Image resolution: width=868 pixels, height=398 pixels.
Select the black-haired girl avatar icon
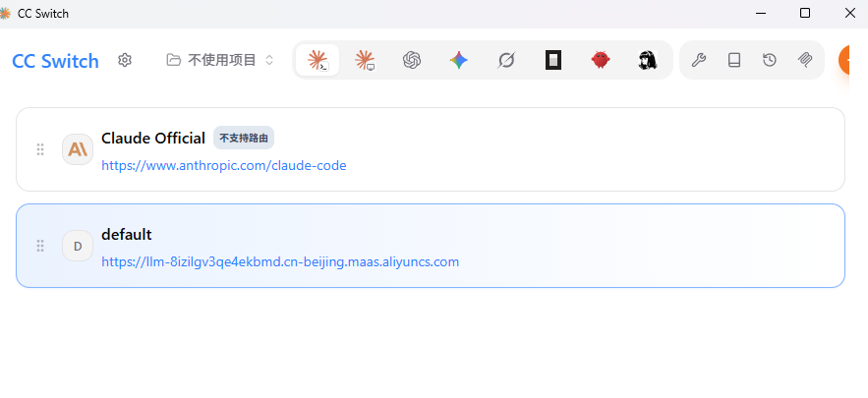[x=647, y=60]
